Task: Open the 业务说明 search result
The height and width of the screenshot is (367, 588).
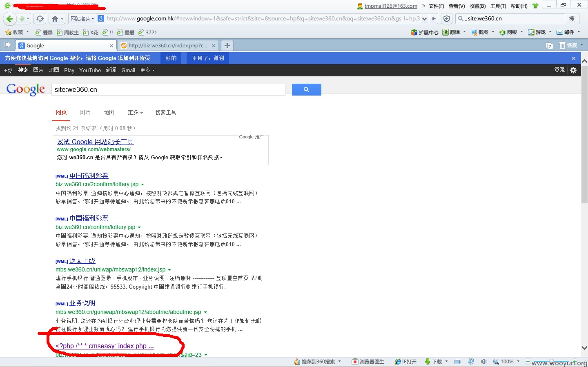Action: click(82, 303)
